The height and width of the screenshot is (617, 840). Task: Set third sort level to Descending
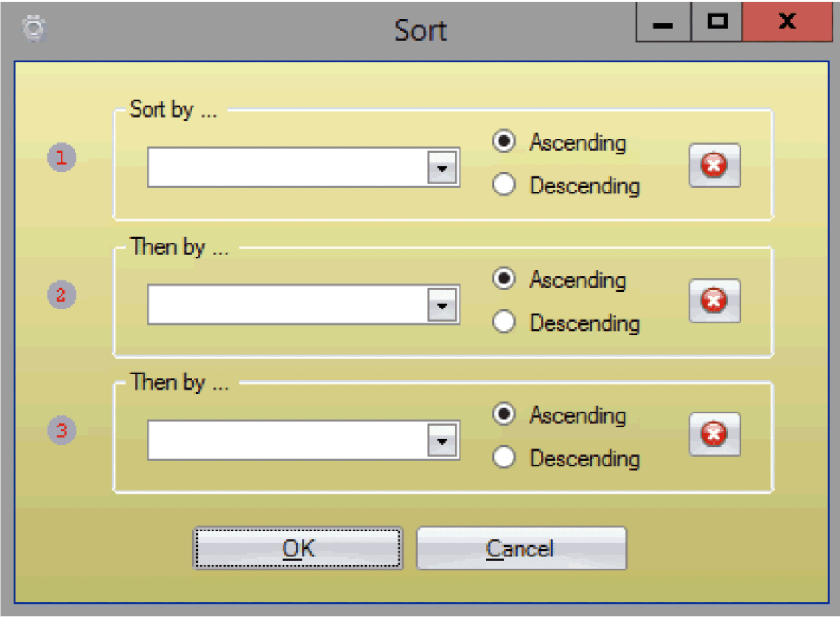click(x=504, y=457)
